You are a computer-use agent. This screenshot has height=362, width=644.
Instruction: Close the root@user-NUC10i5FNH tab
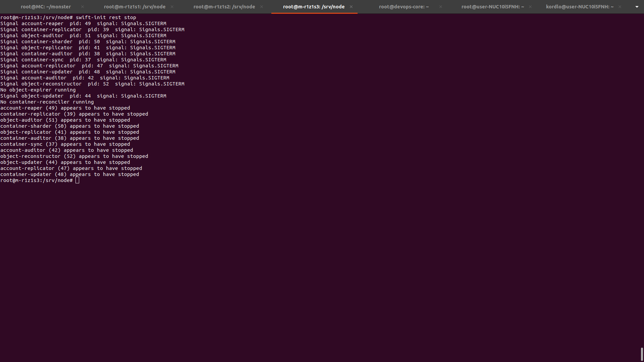point(530,7)
